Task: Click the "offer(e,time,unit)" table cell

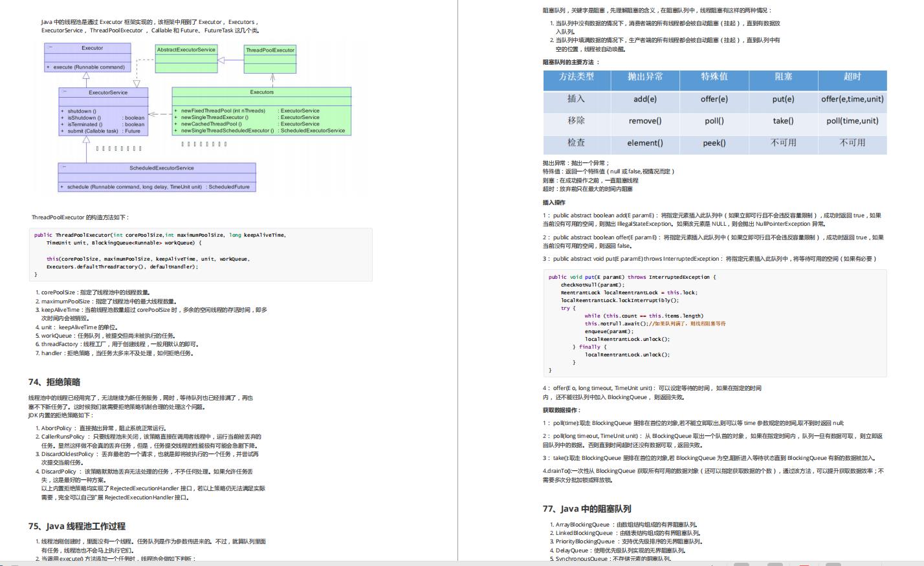Action: [852, 99]
